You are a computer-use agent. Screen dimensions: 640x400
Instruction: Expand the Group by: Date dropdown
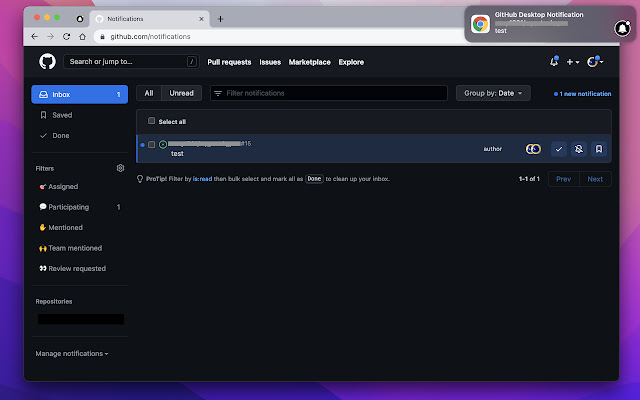[493, 93]
